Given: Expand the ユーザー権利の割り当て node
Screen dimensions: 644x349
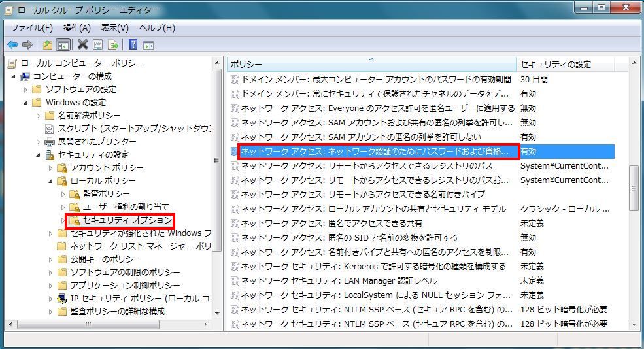Looking at the screenshot, I should pos(62,207).
